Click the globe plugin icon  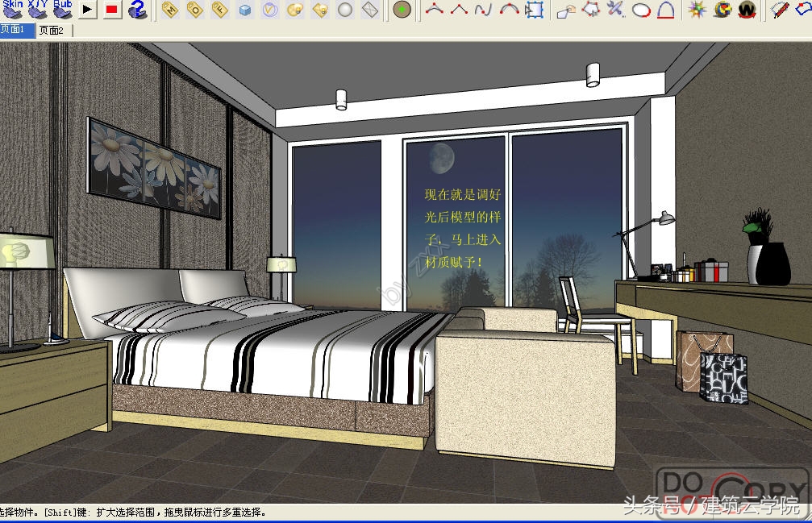(x=721, y=10)
